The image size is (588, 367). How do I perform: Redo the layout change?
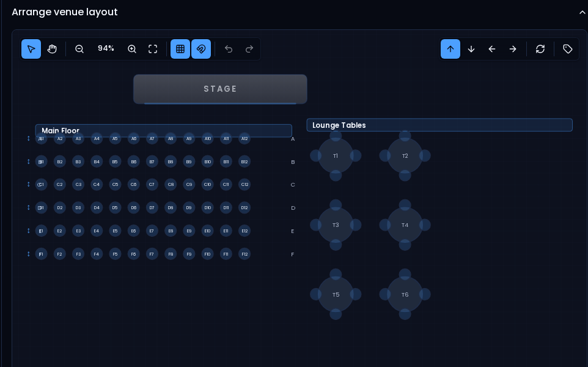(249, 49)
